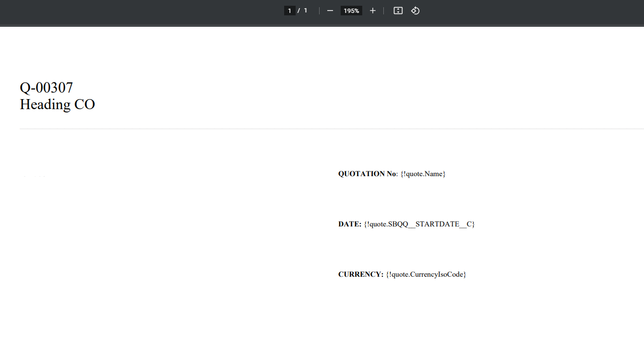Click the page number input showing 1
Viewport: 644px width, 349px height.
pos(289,10)
